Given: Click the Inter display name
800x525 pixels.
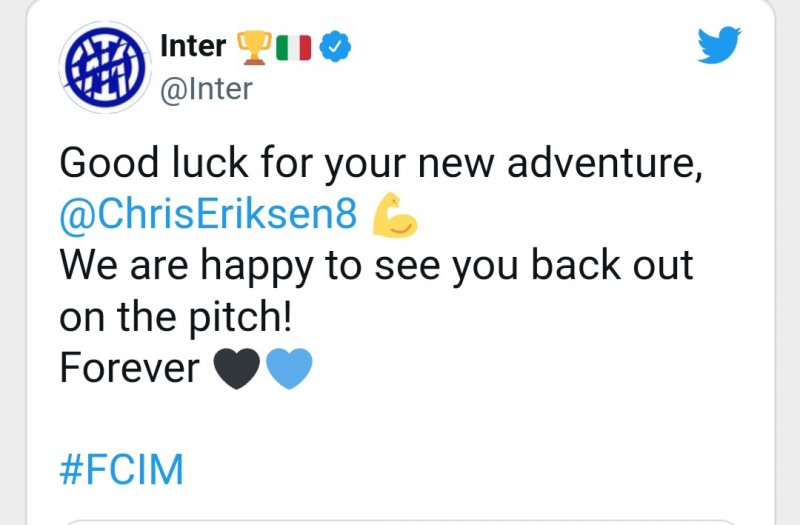Looking at the screenshot, I should click(193, 45).
